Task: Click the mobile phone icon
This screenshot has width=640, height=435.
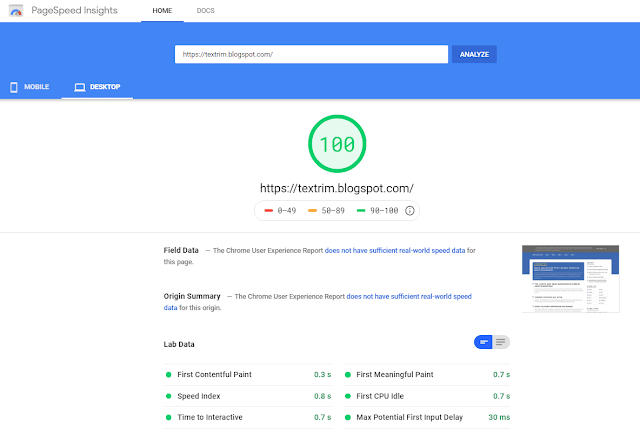Action: pyautogui.click(x=14, y=87)
